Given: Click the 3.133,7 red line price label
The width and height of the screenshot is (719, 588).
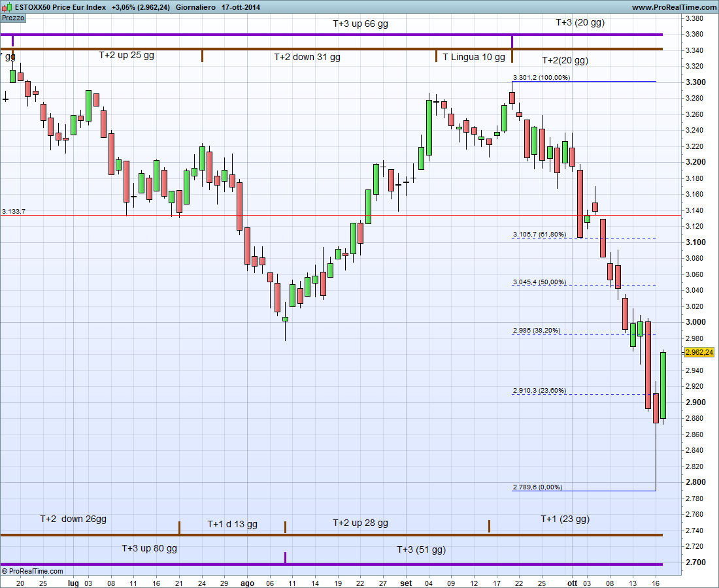Looking at the screenshot, I should pos(14,211).
